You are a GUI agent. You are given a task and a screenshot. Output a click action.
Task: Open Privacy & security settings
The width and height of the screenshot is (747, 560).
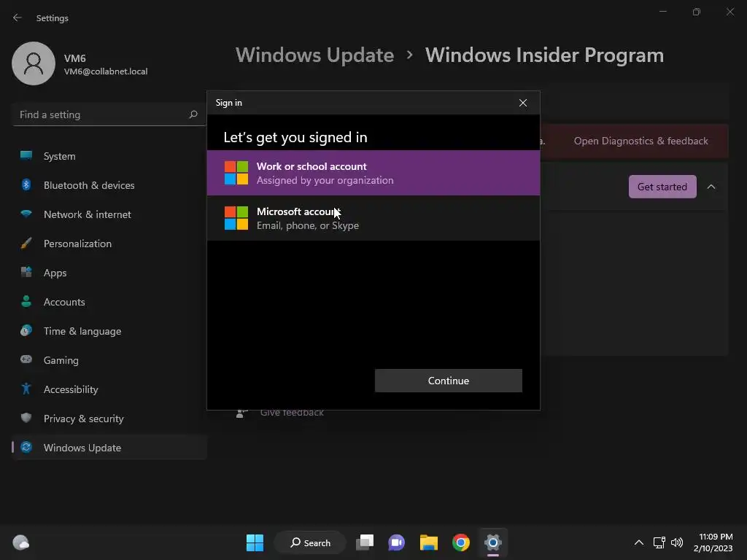109,419
